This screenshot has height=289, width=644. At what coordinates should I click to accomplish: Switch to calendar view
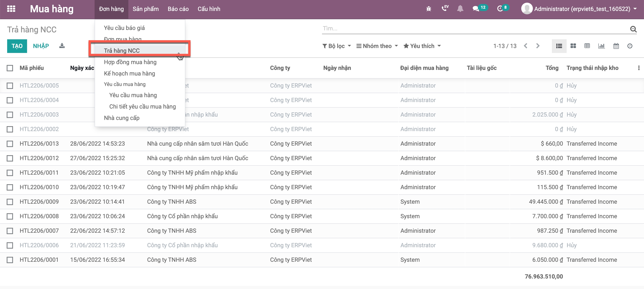616,46
